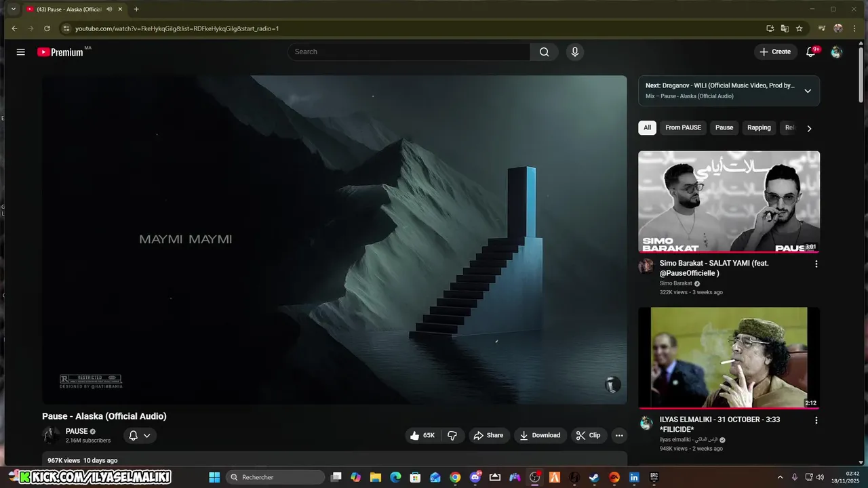The width and height of the screenshot is (868, 488).
Task: Click inside the YouTube search field
Action: [x=409, y=52]
